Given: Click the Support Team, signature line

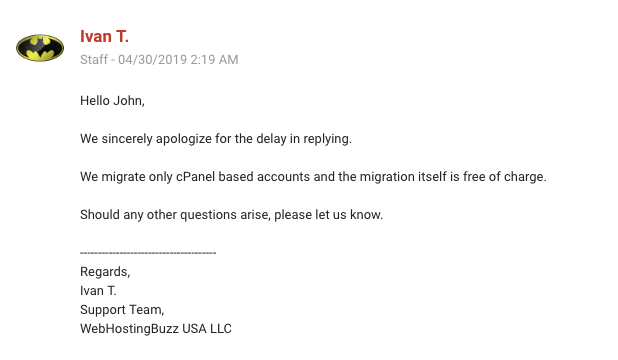Looking at the screenshot, I should coord(122,310).
